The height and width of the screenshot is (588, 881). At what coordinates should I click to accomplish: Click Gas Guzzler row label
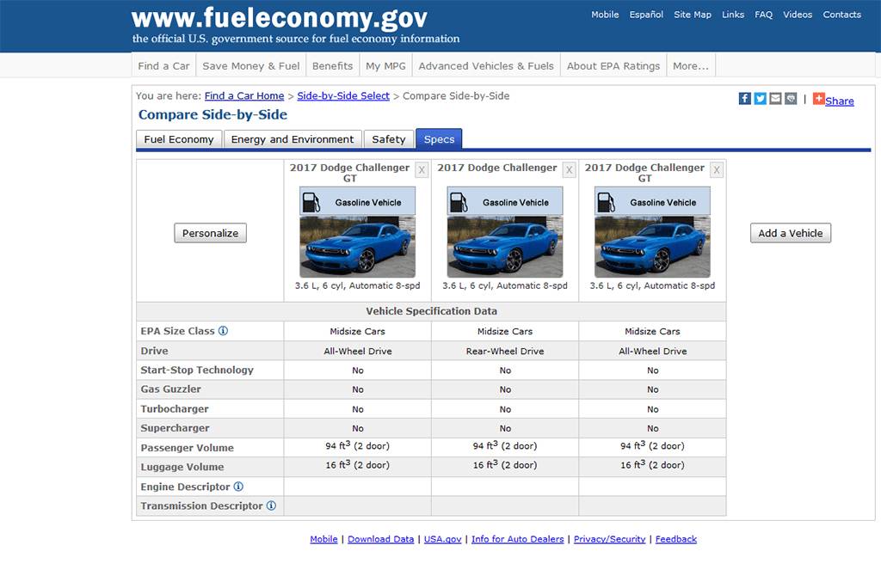coord(171,389)
